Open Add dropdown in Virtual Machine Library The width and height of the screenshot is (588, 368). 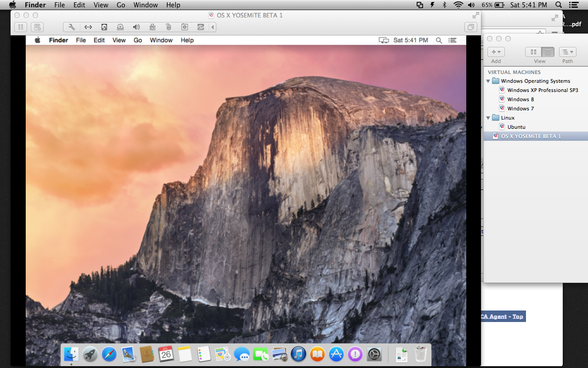[x=496, y=52]
